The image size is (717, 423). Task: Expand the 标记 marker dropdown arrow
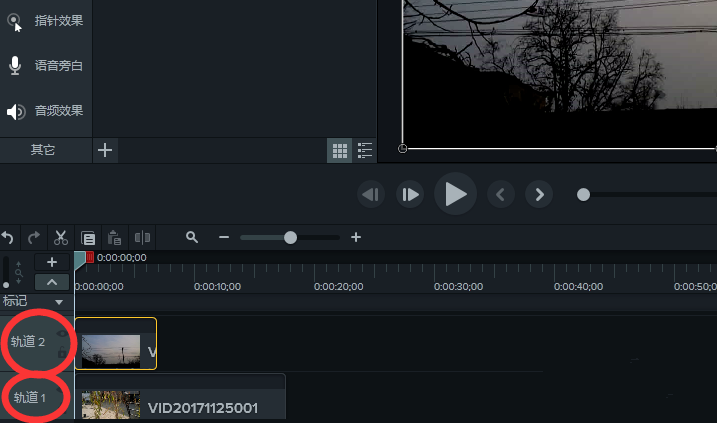(x=59, y=301)
